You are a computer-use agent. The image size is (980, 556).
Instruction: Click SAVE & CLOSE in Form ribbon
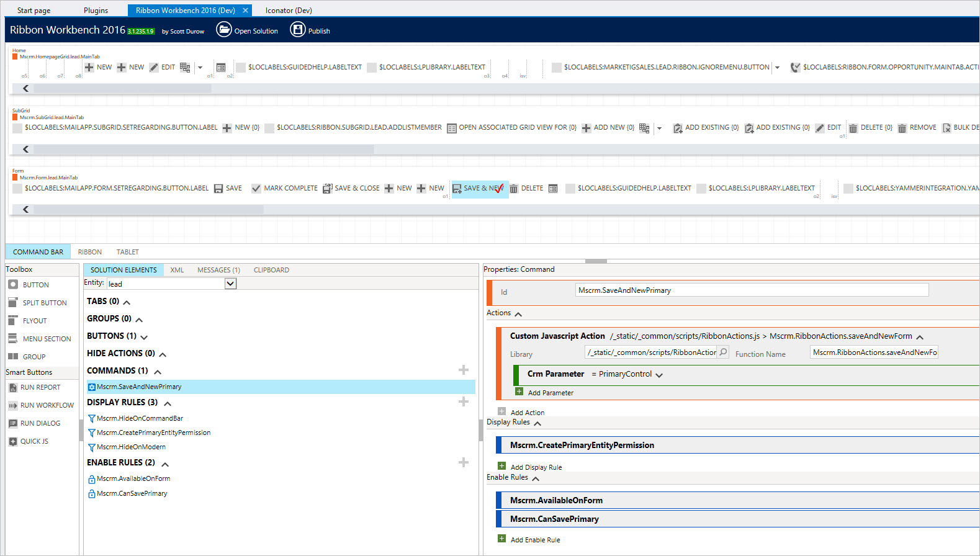coord(351,189)
